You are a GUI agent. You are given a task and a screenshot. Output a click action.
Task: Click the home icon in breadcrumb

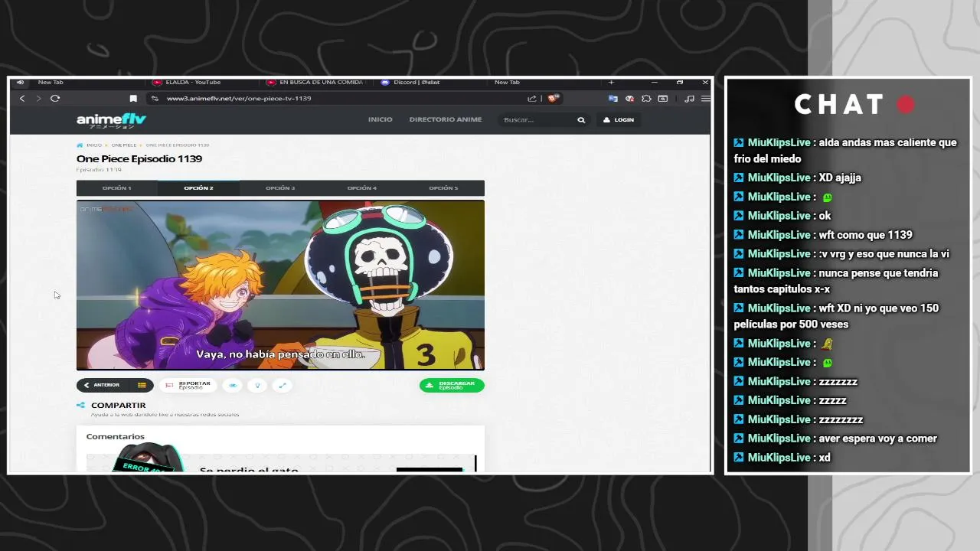coord(80,145)
